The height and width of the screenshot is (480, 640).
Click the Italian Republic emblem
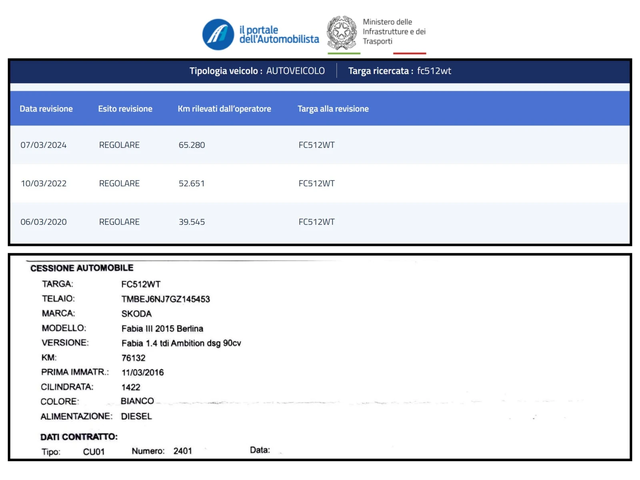coord(342,33)
